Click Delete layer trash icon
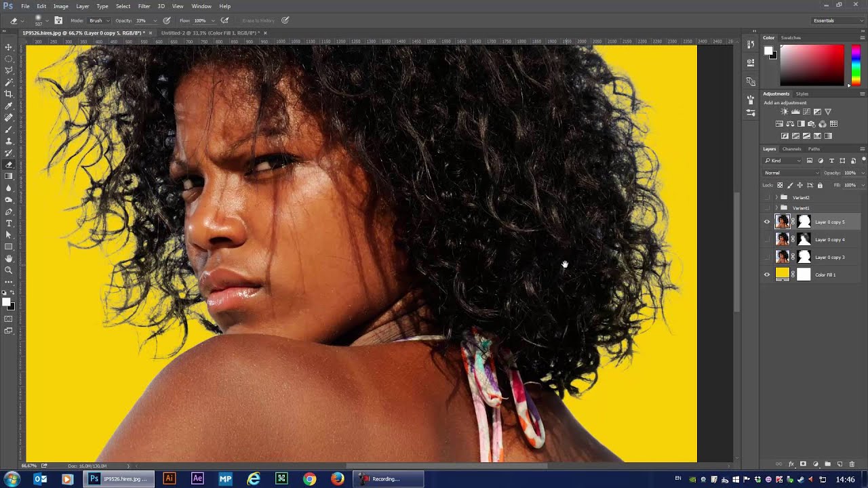868x488 pixels. click(852, 464)
